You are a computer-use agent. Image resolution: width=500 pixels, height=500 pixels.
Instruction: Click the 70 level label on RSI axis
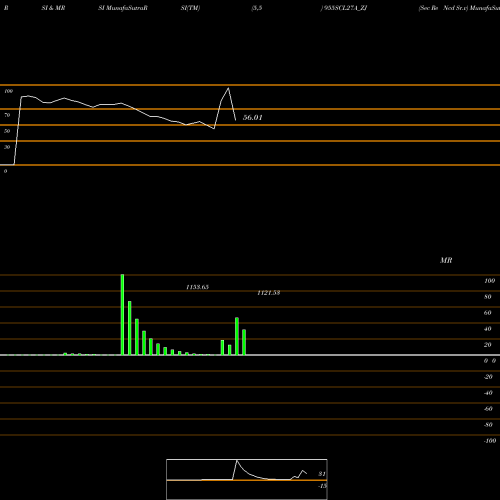(x=7, y=115)
